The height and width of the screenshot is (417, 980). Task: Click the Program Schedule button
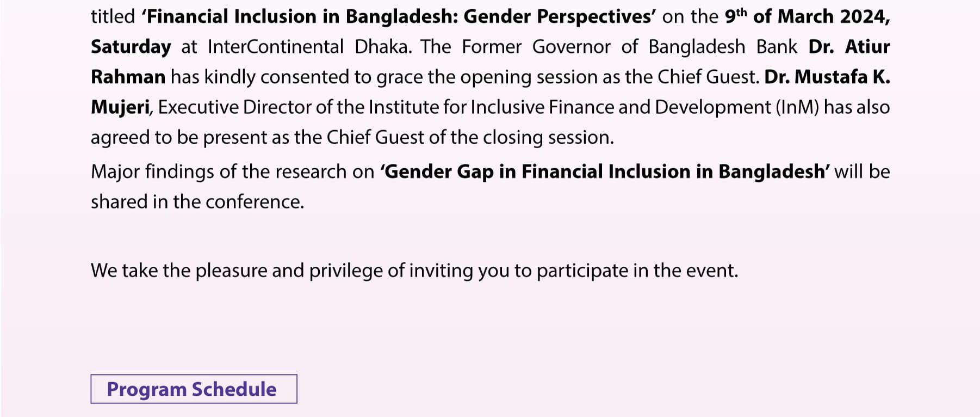click(x=194, y=389)
